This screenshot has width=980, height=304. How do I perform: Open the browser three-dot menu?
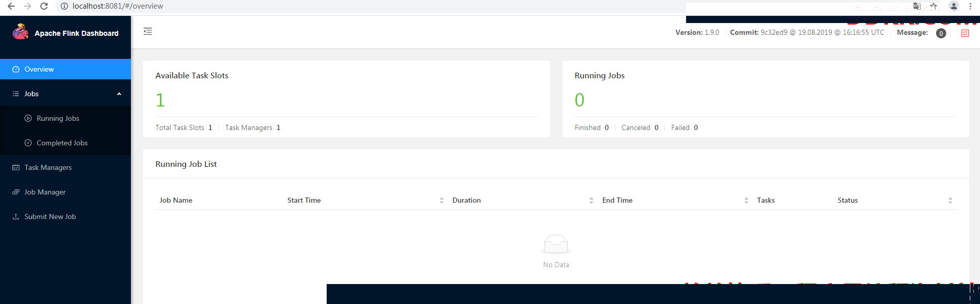click(970, 6)
